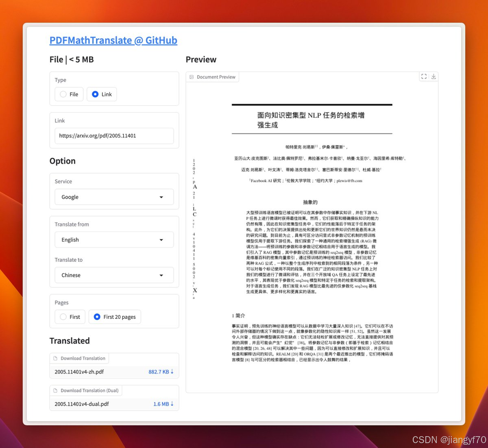The height and width of the screenshot is (448, 488).
Task: Click the Translate from label
Action: [x=72, y=224]
